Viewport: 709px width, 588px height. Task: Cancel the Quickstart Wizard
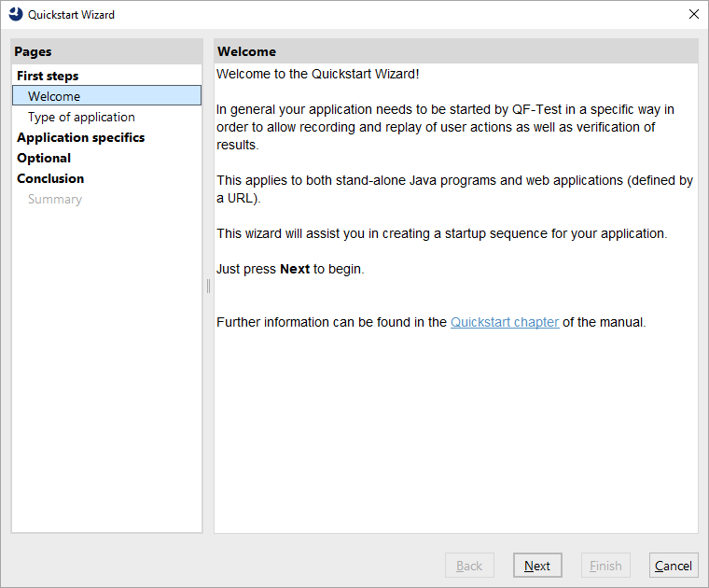click(x=674, y=566)
